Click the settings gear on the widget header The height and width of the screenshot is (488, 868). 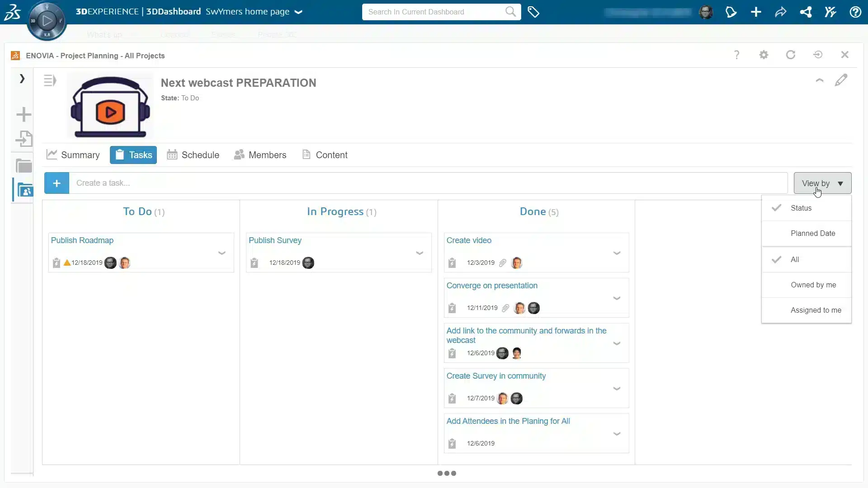click(x=764, y=55)
